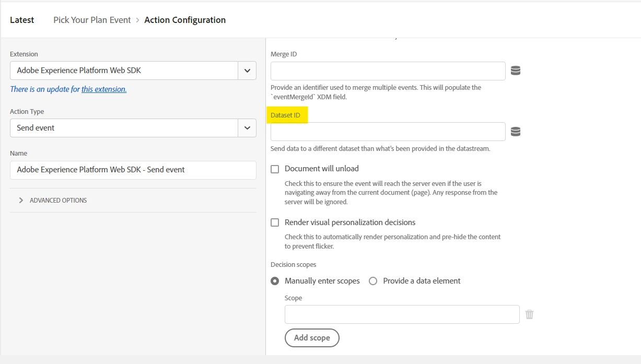Open the Extension dropdown arrow

pyautogui.click(x=247, y=71)
